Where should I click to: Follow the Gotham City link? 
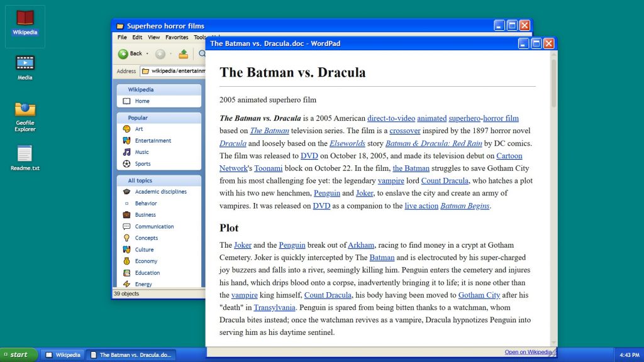479,295
